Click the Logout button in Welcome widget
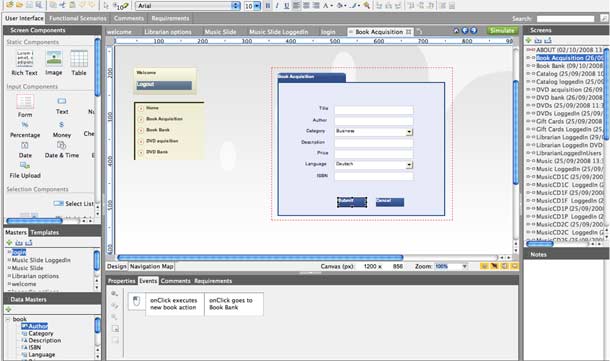This screenshot has width=610, height=361. coord(164,85)
